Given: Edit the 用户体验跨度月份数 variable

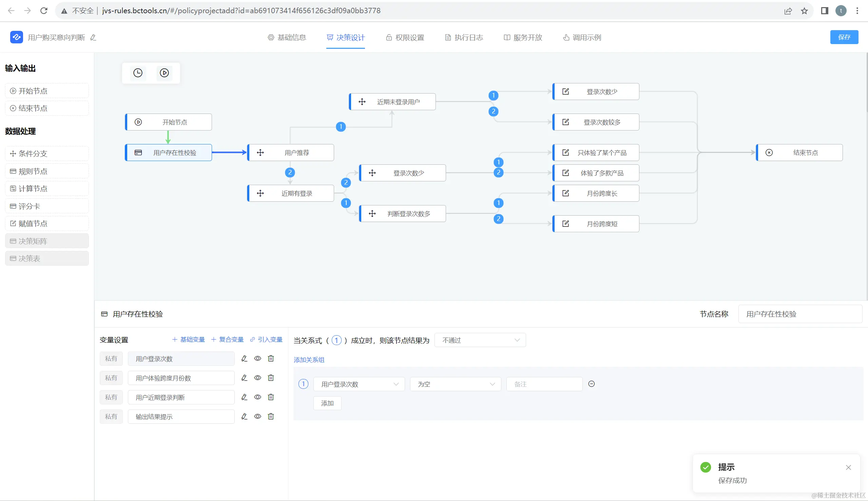Looking at the screenshot, I should click(x=245, y=378).
